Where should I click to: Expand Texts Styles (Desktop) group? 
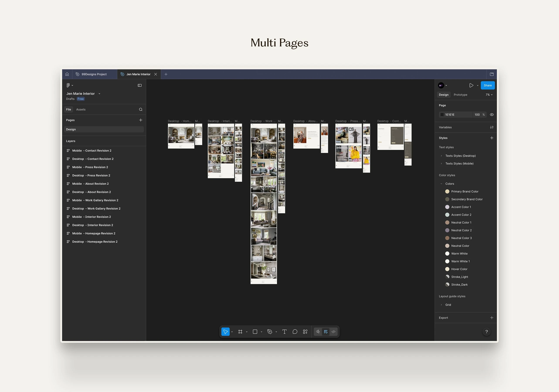pos(441,156)
